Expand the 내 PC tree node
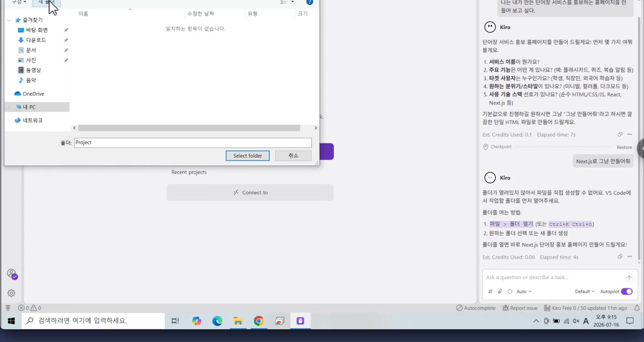This screenshot has height=342, width=644. coord(10,107)
